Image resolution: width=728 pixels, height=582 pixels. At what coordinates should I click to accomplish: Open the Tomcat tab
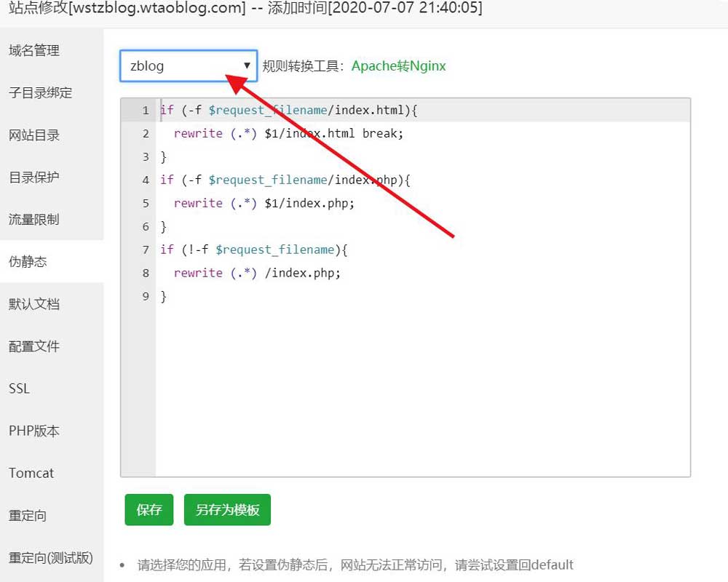point(31,473)
